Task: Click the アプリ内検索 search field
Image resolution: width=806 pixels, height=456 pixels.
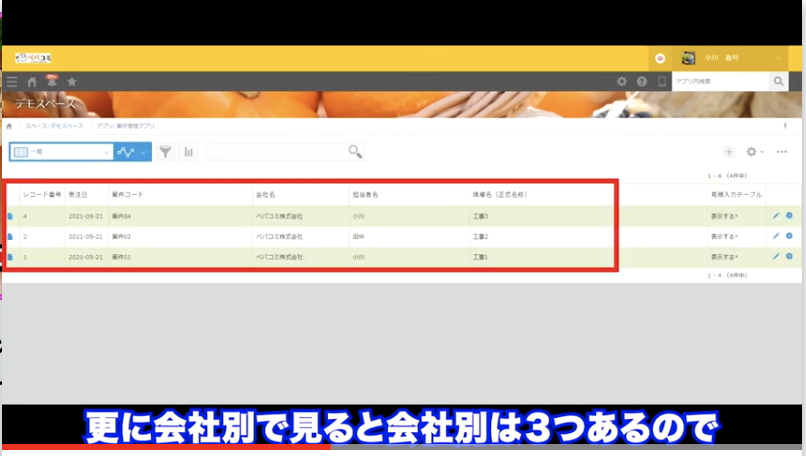Action: pyautogui.click(x=719, y=82)
